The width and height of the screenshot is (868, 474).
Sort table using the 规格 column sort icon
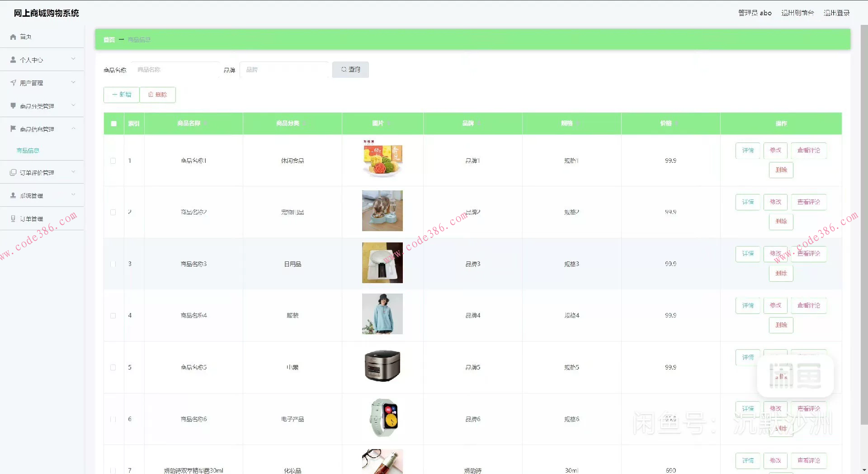(x=577, y=123)
